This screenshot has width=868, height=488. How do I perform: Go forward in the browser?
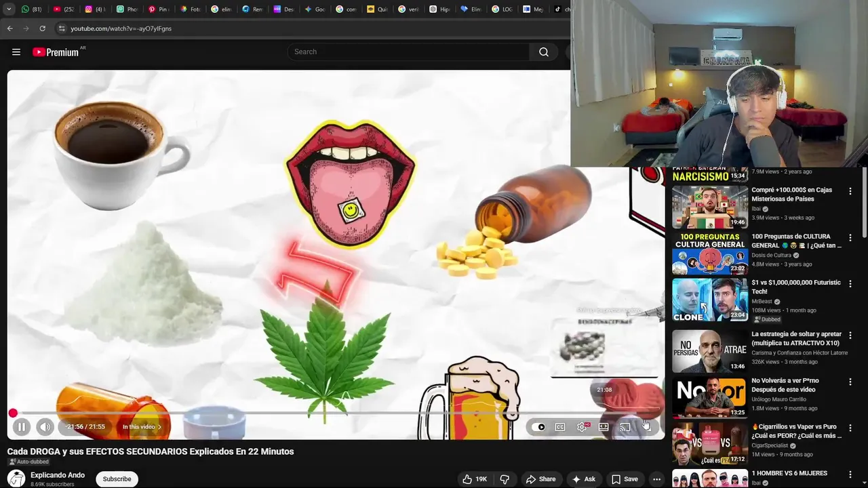click(26, 28)
